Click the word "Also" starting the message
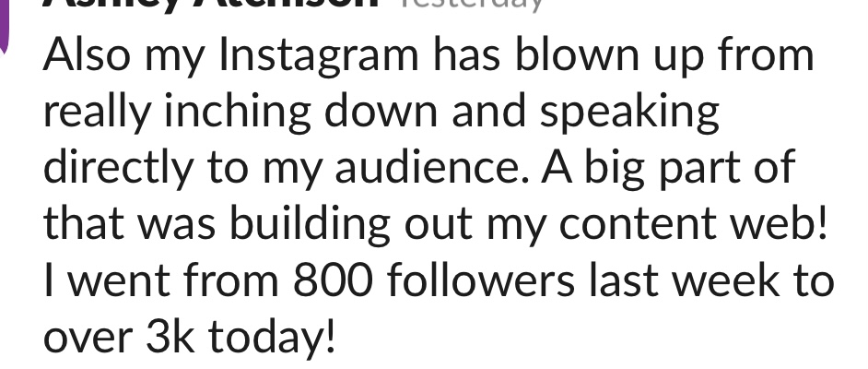The image size is (868, 369). point(79,57)
